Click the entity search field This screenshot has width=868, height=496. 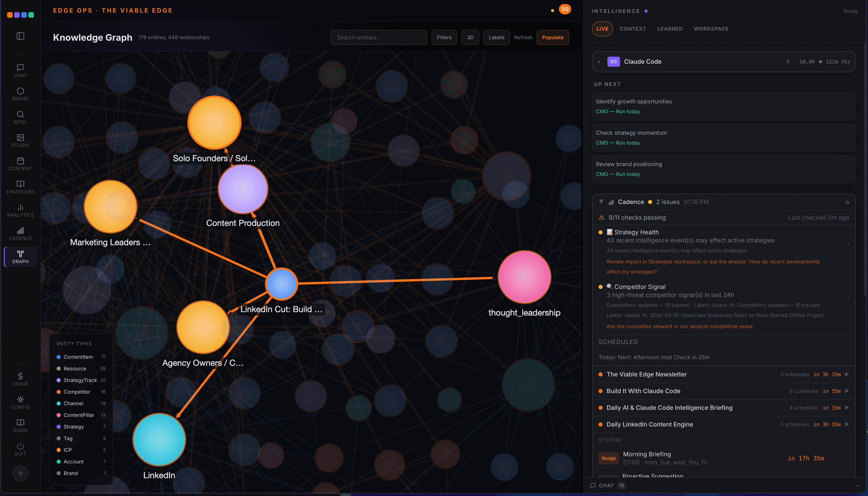point(378,37)
